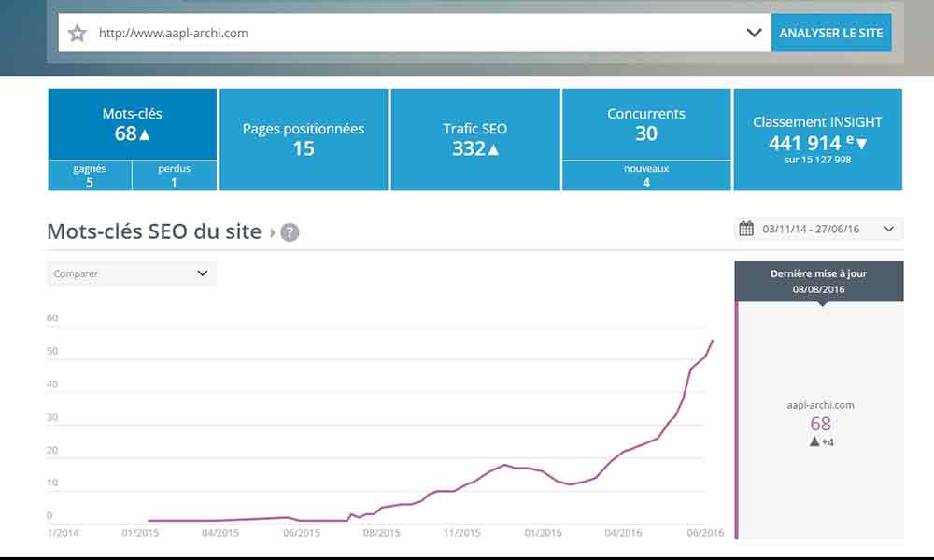Click the favorite star icon in URL bar

pos(78,34)
